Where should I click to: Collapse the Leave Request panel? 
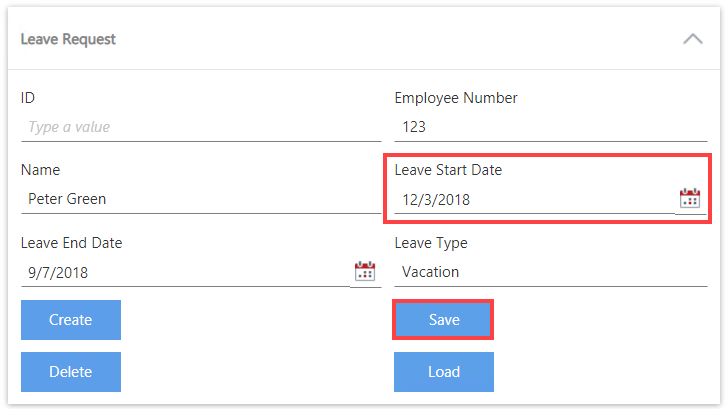point(692,39)
